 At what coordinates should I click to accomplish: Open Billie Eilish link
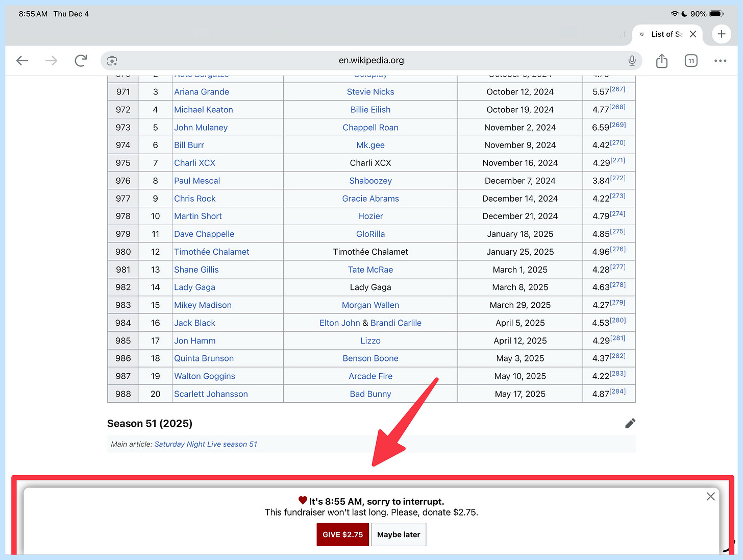point(370,110)
